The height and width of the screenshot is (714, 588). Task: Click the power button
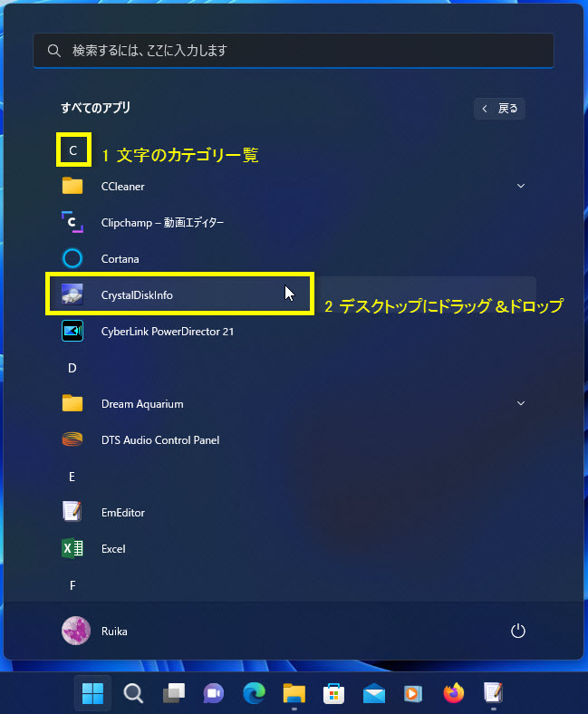point(518,631)
